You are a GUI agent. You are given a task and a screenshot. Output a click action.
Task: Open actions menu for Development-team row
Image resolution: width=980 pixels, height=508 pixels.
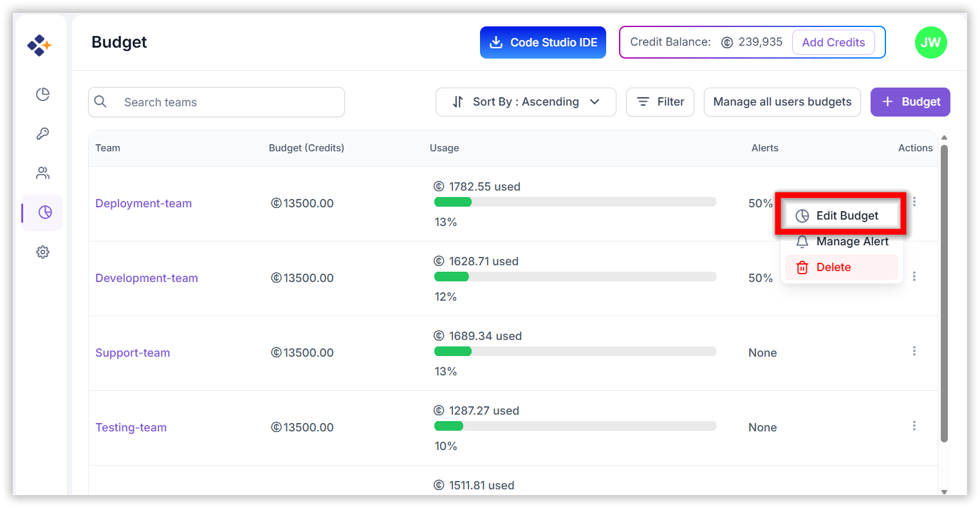point(914,277)
